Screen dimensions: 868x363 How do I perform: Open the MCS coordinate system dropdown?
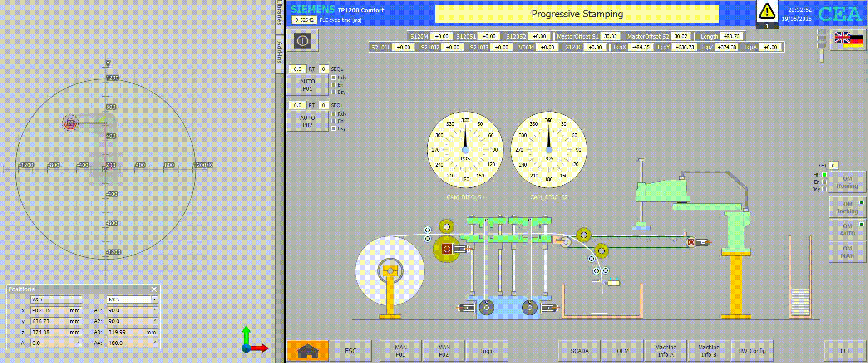click(x=154, y=299)
